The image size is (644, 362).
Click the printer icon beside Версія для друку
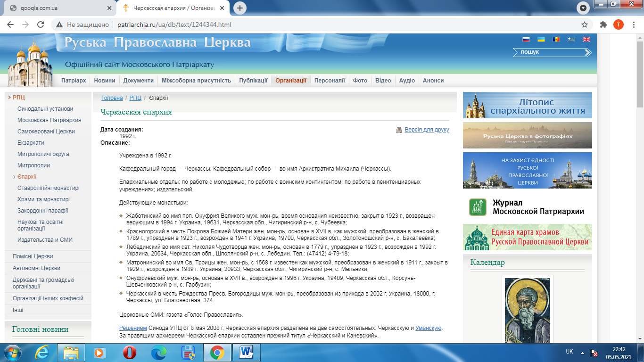point(399,130)
